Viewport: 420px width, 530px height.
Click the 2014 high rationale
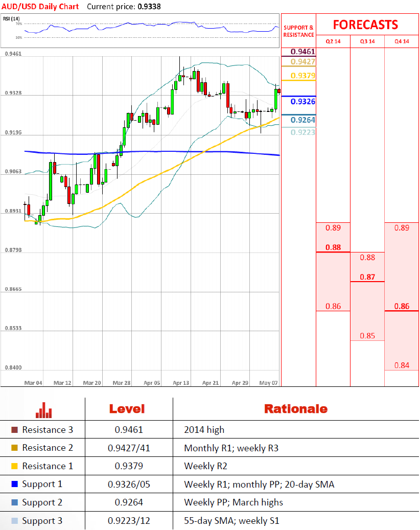point(204,430)
